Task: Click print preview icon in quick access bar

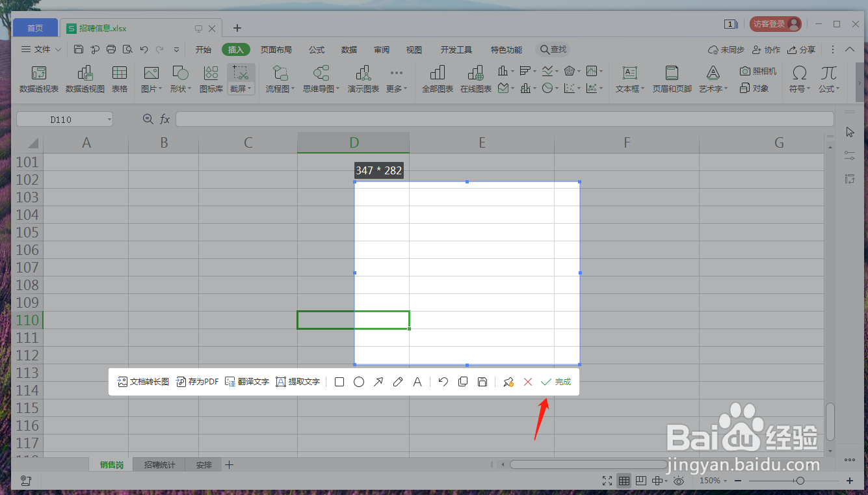Action: [127, 49]
